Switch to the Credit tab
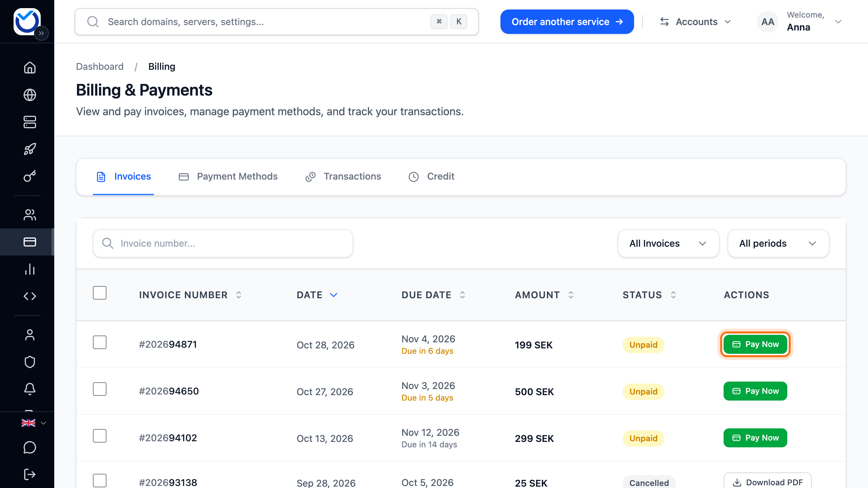The width and height of the screenshot is (868, 488). click(x=431, y=177)
